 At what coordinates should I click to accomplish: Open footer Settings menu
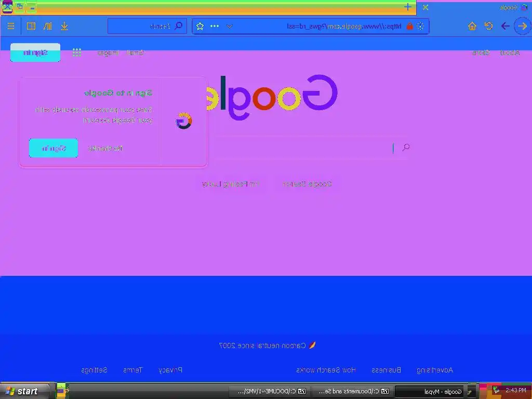(x=94, y=370)
